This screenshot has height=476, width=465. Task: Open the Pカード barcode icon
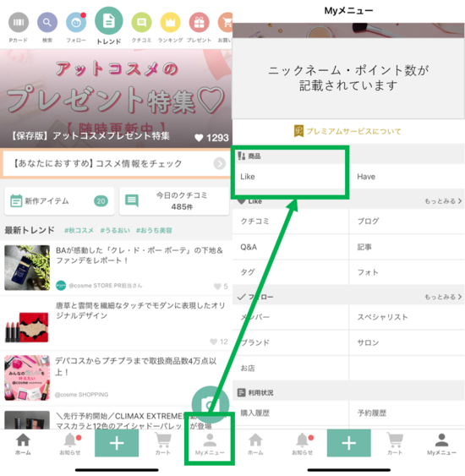pos(19,23)
